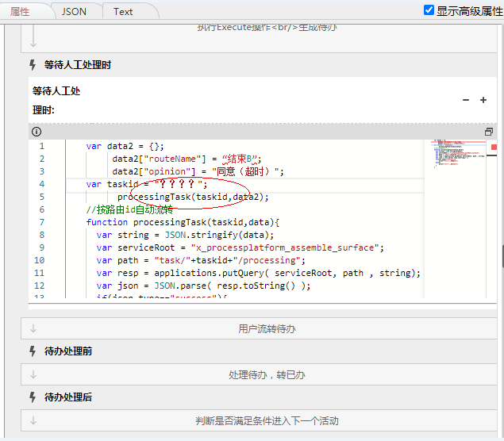Expand the 待办处理后 section

[x=67, y=397]
